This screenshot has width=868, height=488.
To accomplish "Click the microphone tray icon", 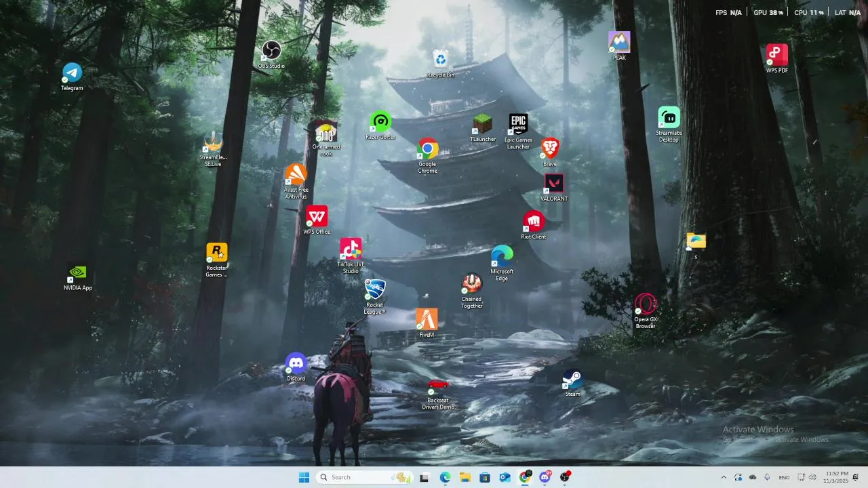I will coord(767,477).
